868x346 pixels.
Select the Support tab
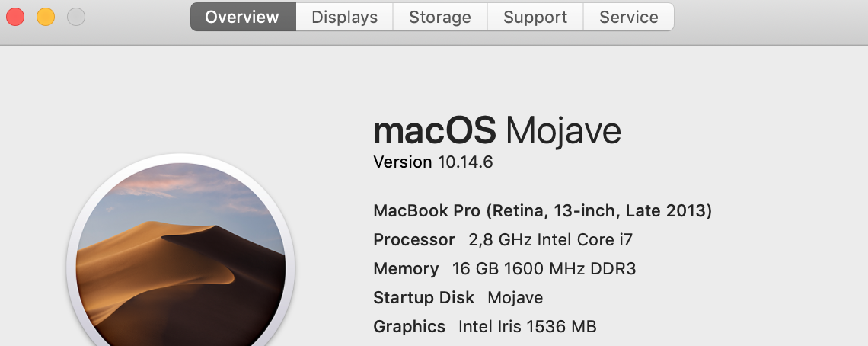point(535,17)
